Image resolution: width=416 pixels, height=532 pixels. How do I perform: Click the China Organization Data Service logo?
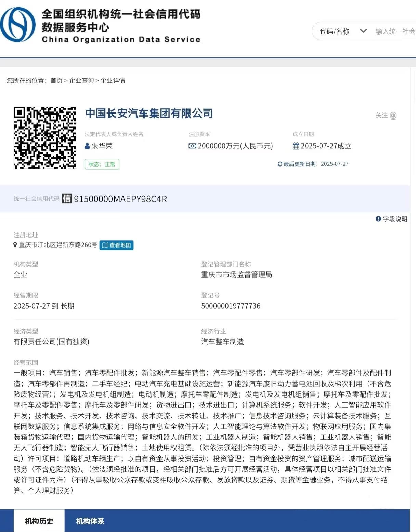pyautogui.click(x=18, y=25)
